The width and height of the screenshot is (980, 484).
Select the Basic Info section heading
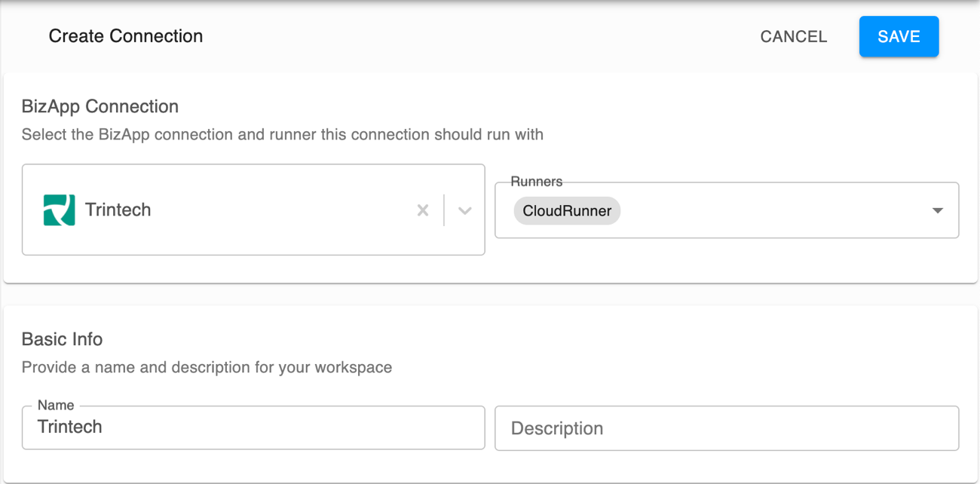pos(62,339)
